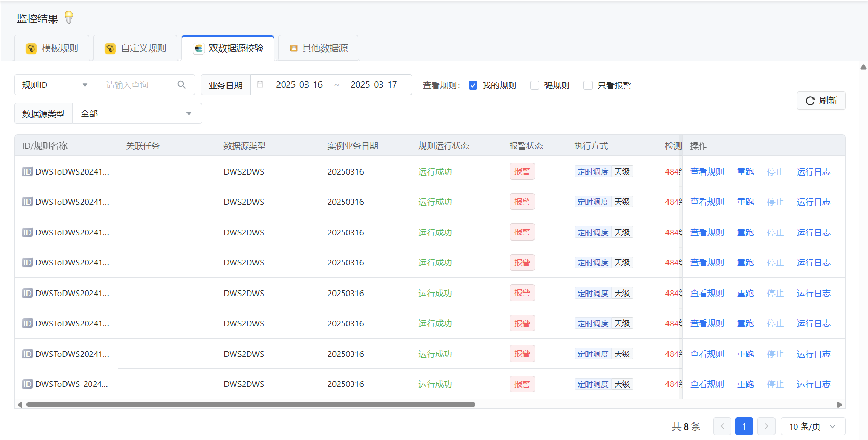
Task: Open 运行日志 for the first row
Action: click(813, 171)
